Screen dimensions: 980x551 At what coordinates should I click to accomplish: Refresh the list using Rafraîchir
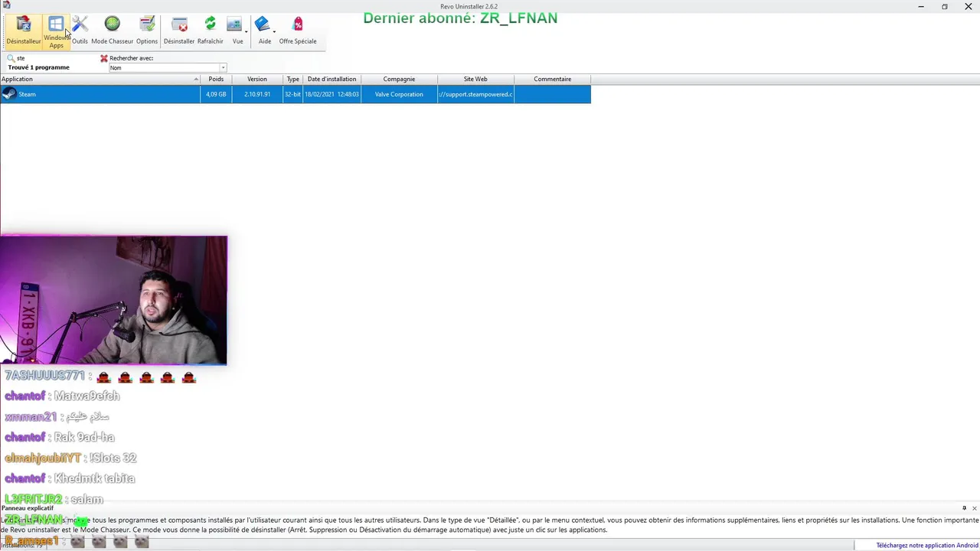[210, 31]
